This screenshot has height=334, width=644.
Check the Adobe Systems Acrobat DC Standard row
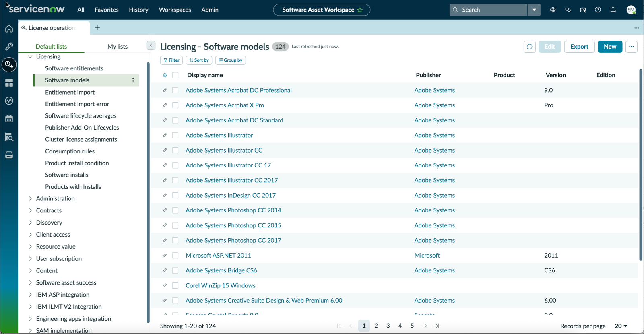point(175,120)
